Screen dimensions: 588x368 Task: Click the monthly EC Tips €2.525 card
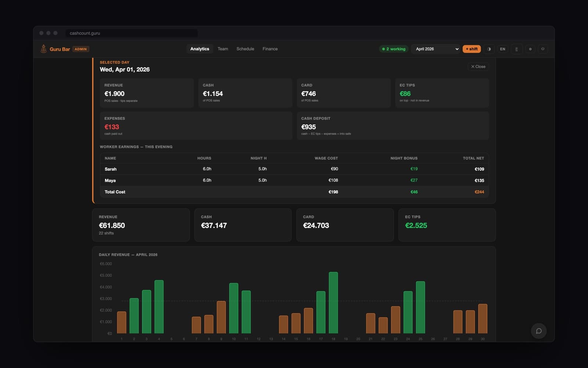[447, 225]
